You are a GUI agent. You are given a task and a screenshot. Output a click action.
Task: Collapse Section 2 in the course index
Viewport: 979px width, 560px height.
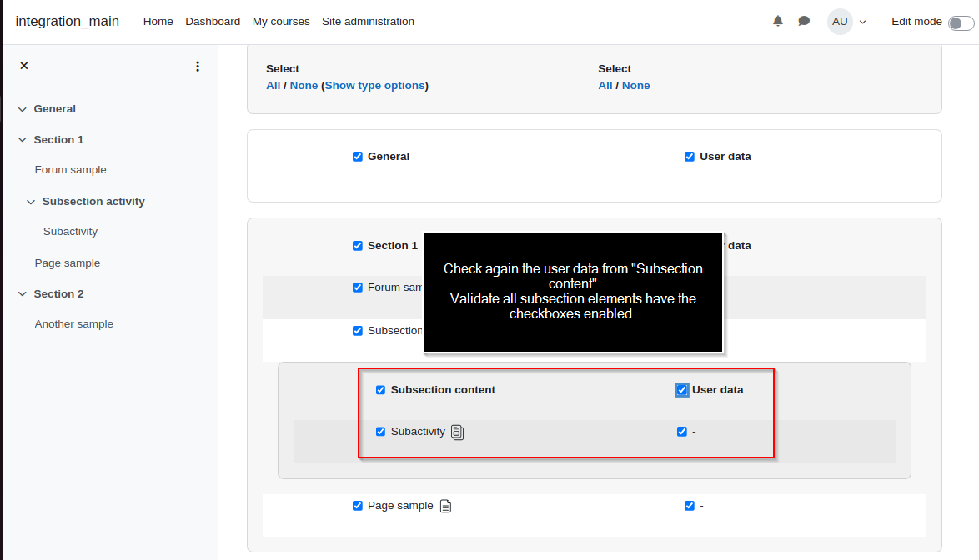tap(23, 293)
